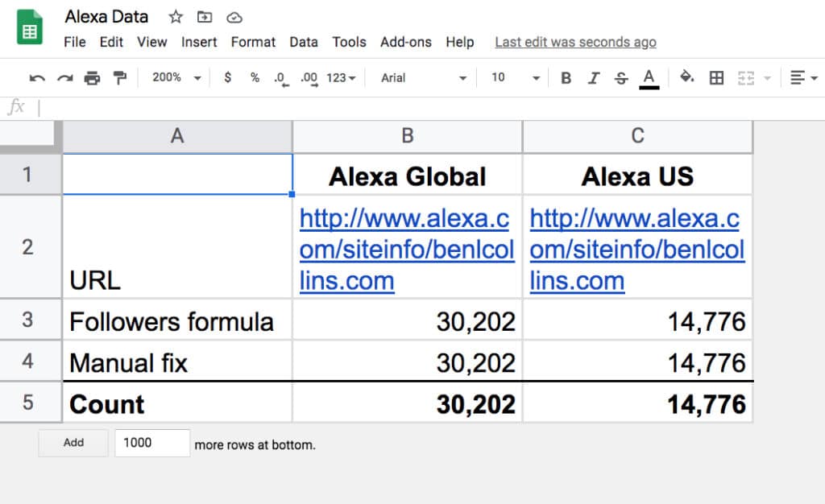The width and height of the screenshot is (825, 504).
Task: Select the 'URL' cell
Action: click(x=177, y=246)
